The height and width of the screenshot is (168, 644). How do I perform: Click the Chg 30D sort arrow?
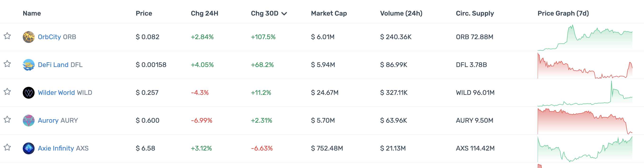pyautogui.click(x=284, y=14)
